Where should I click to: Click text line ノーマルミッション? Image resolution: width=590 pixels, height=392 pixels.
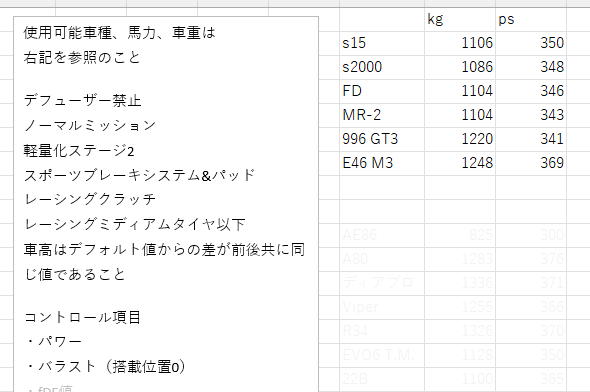pyautogui.click(x=90, y=126)
